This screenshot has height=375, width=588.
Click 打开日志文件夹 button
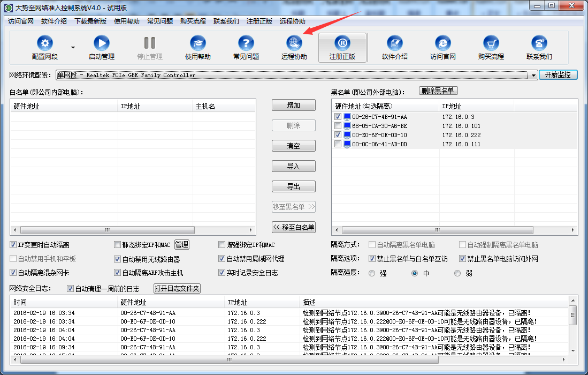(177, 289)
